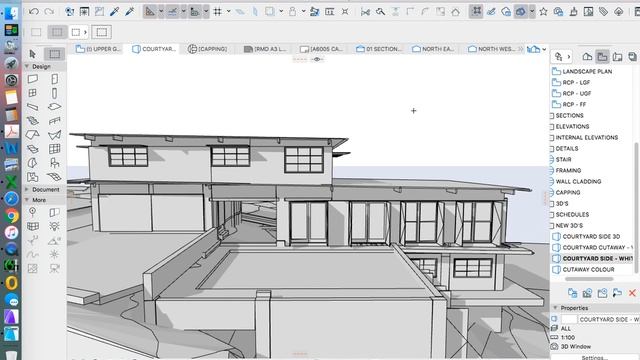Viewport: 640px width, 360px height.
Task: Toggle the Grid Snap icon
Action: 218,12
